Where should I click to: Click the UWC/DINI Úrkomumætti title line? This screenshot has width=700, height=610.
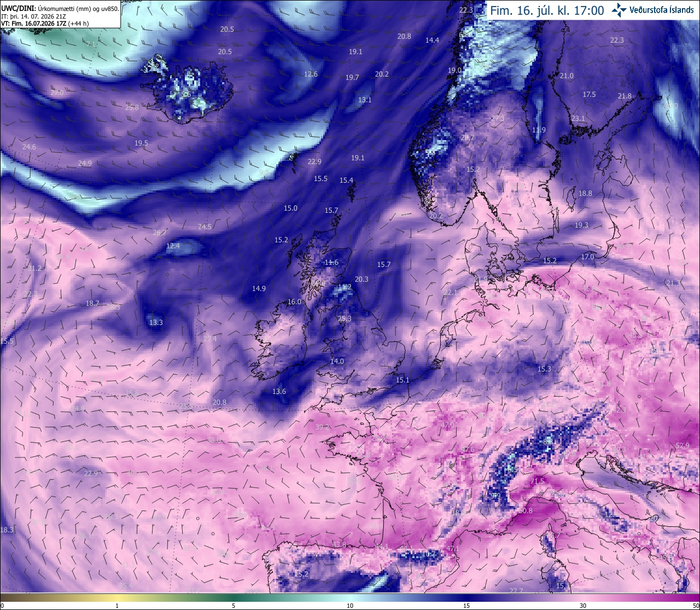(x=59, y=8)
